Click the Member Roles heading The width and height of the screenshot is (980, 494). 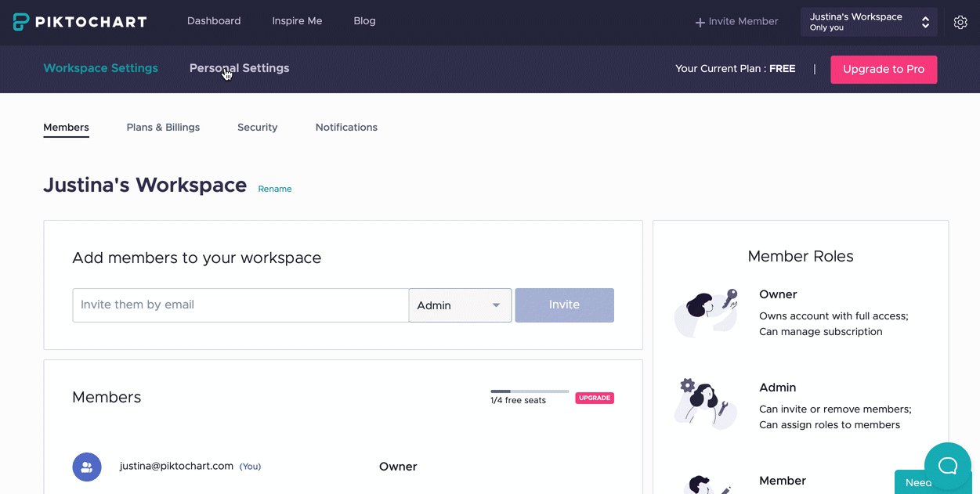pyautogui.click(x=801, y=257)
